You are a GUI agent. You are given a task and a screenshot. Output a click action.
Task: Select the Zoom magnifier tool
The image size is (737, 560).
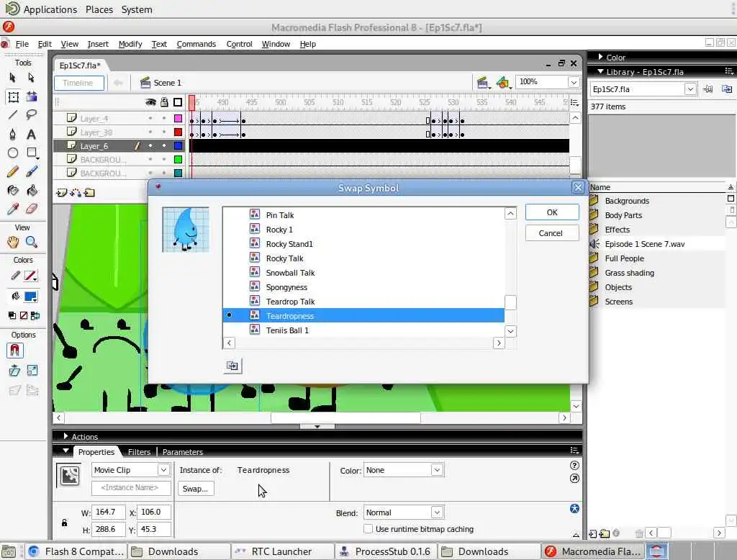pos(32,242)
